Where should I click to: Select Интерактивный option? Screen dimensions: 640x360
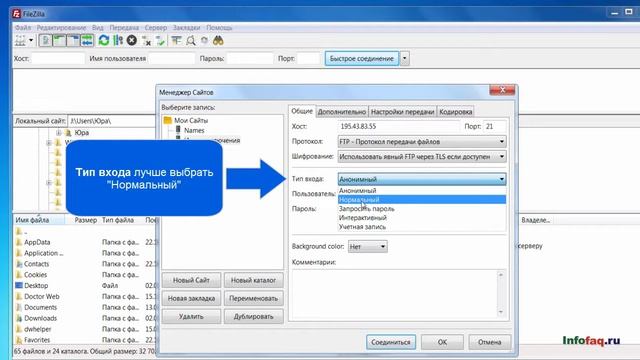422,218
